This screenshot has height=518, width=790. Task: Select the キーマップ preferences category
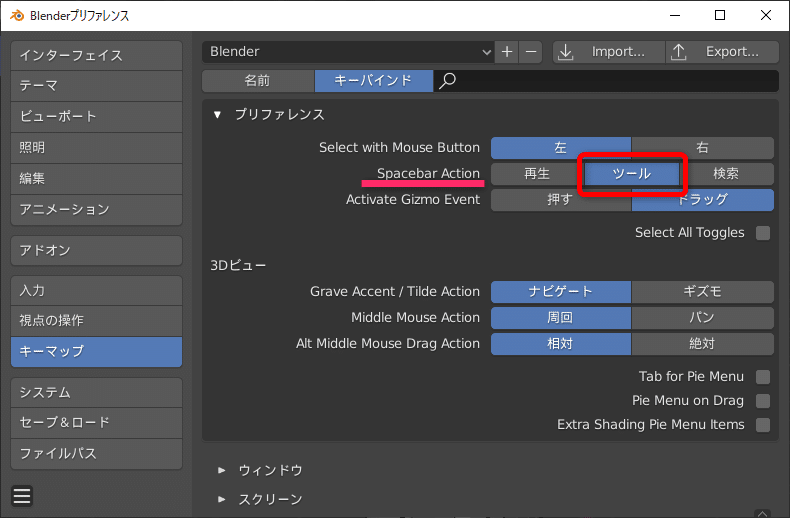coord(96,352)
